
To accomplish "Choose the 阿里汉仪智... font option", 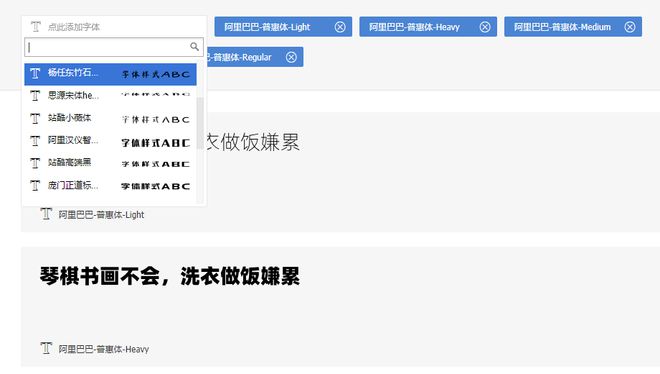I will click(110, 141).
